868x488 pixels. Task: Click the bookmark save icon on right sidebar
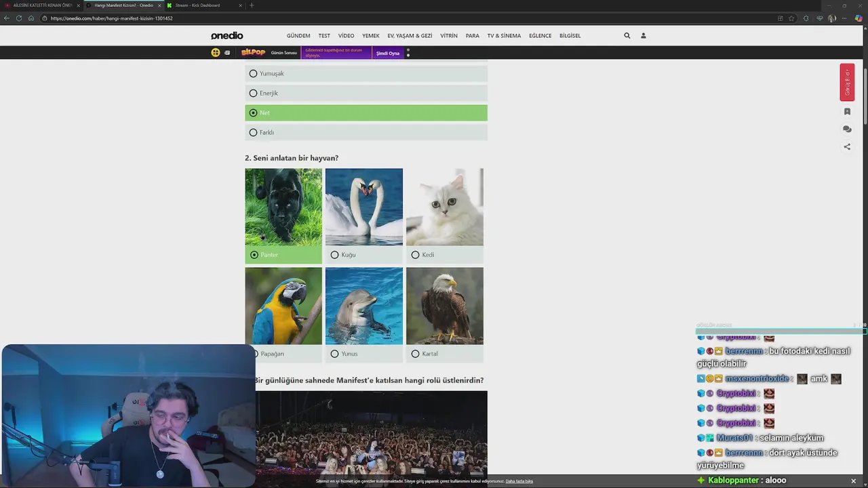point(847,111)
